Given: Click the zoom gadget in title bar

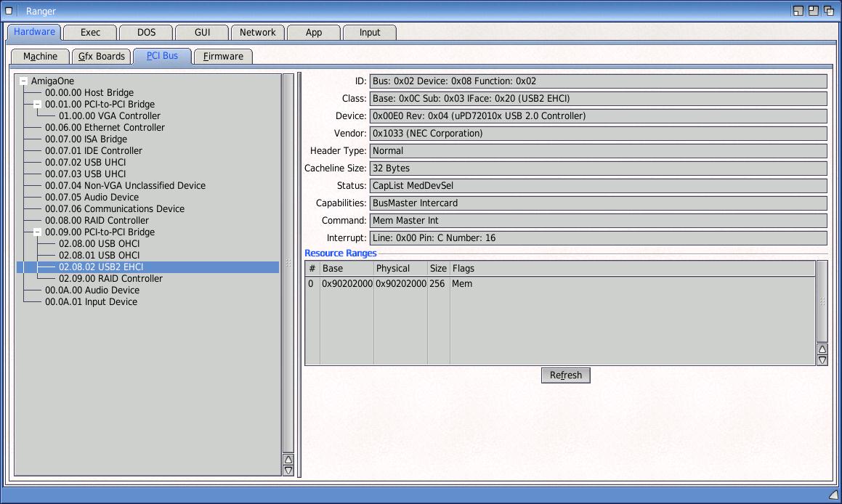Looking at the screenshot, I should tap(813, 11).
